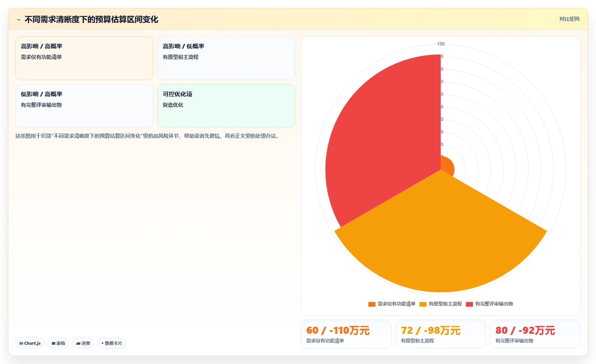The height and width of the screenshot is (364, 596).
Task: Toggle 有原型和主流程 legend amber swatch
Action: [423, 304]
